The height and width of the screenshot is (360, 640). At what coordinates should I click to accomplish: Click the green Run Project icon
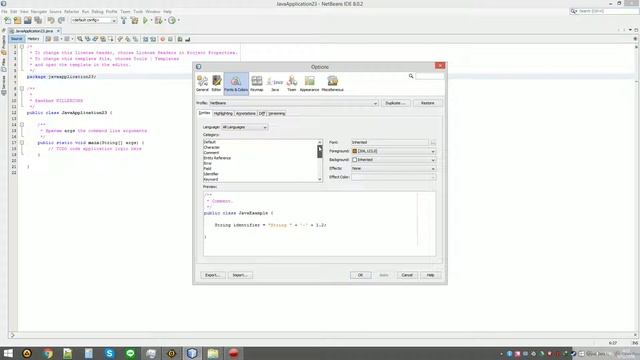[145, 20]
